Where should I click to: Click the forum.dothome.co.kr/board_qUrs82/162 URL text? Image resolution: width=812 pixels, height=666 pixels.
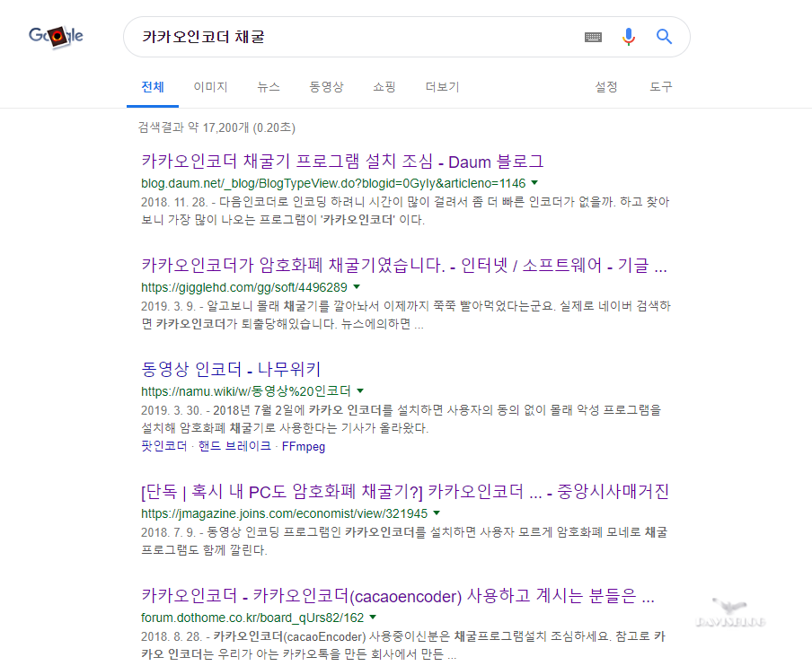(x=252, y=618)
